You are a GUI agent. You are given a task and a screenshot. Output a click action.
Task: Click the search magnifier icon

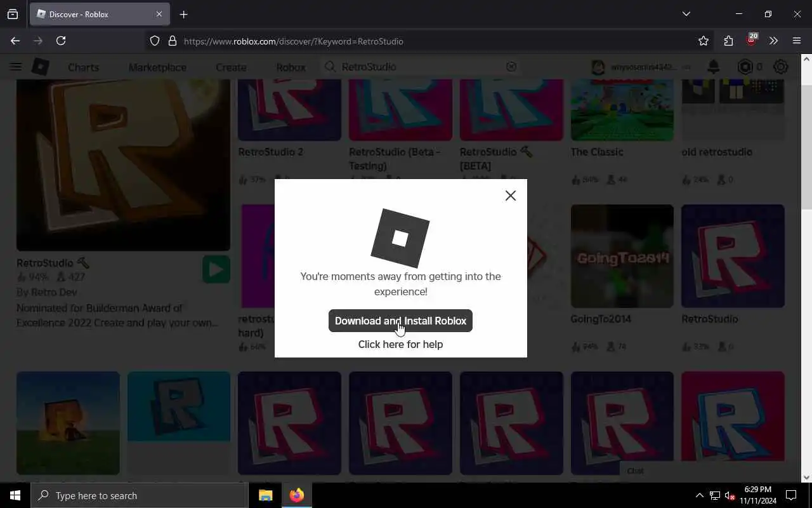[x=331, y=67]
